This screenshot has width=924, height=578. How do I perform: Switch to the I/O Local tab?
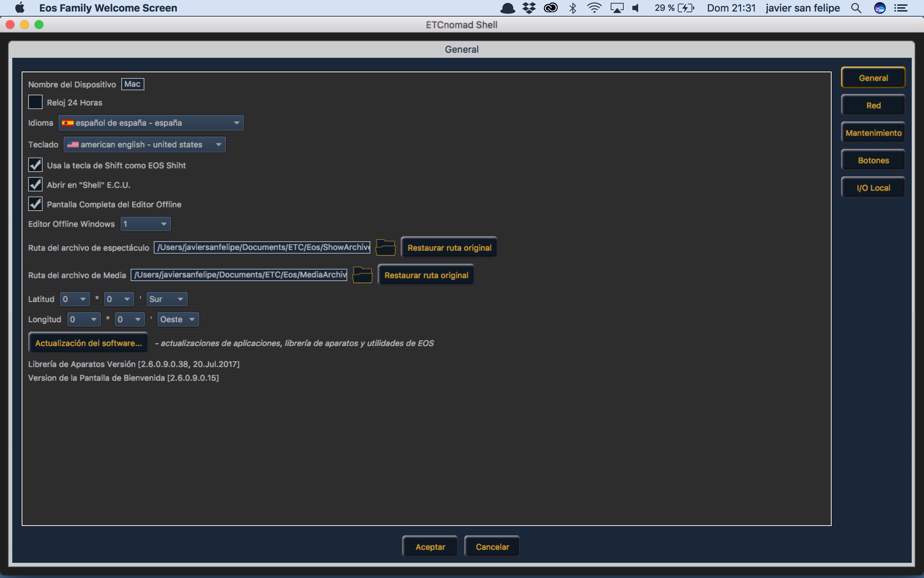873,188
